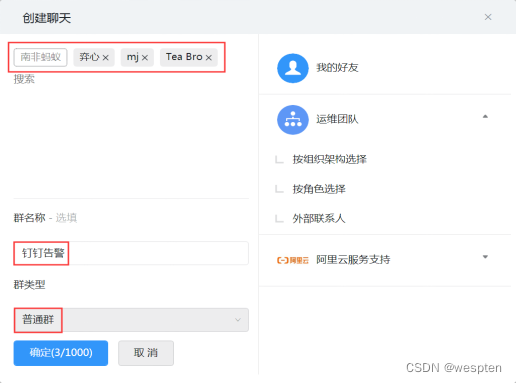The height and width of the screenshot is (384, 517).
Task: Open the 群类型 dropdown 普通群
Action: coord(131,320)
